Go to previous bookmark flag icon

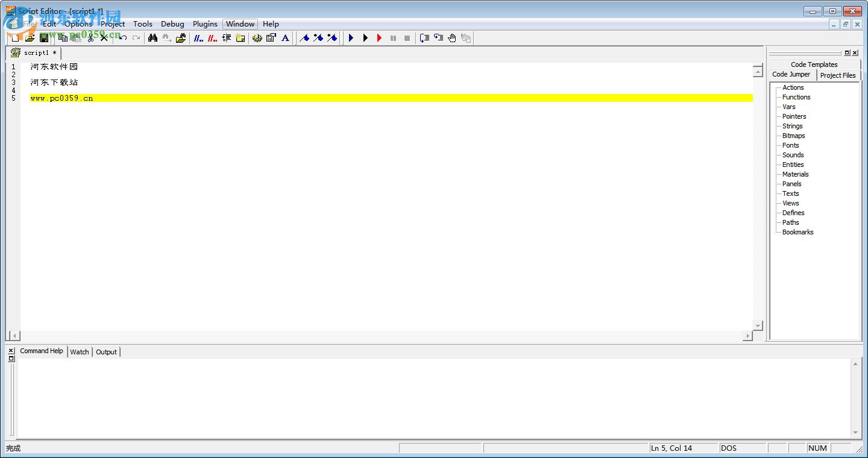332,38
